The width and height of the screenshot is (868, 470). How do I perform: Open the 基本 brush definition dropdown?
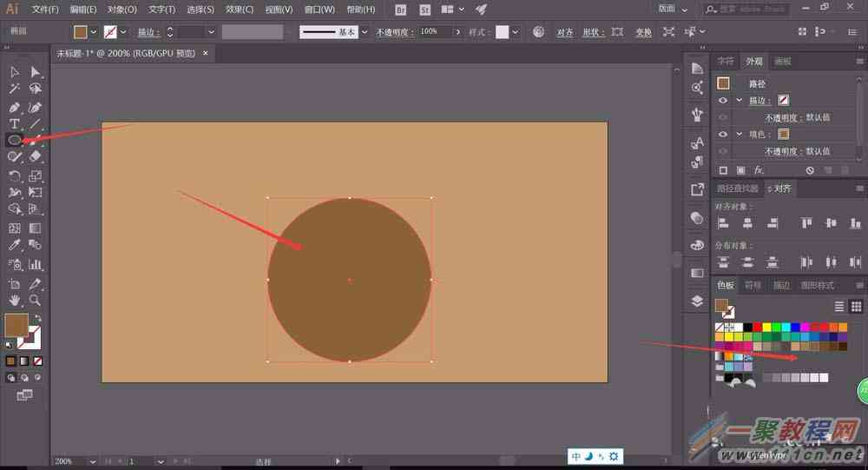(365, 32)
